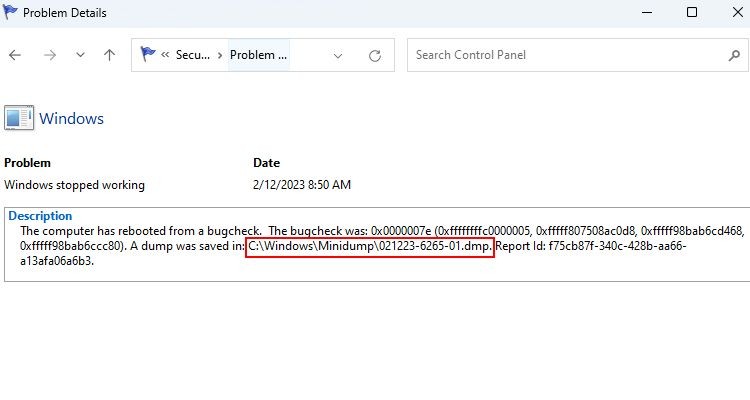750x400 pixels.
Task: Navigate up one level with the up arrow
Action: coord(110,55)
